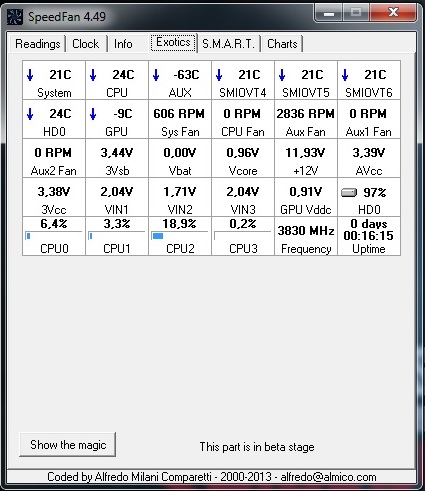Click the down arrow icon in SMIOVT5 cell
Viewport: 425px width, 491px height.
coord(282,75)
